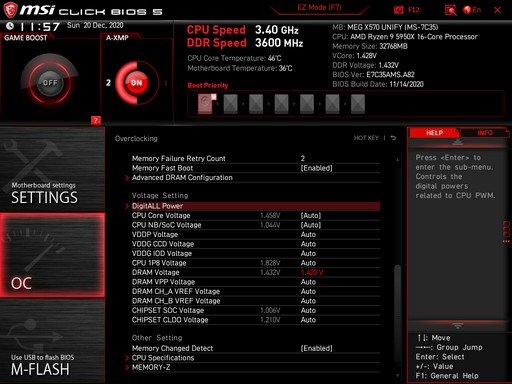Open the BIOS search magnifier icon
This screenshot has height=384, width=512.
coord(451,10)
